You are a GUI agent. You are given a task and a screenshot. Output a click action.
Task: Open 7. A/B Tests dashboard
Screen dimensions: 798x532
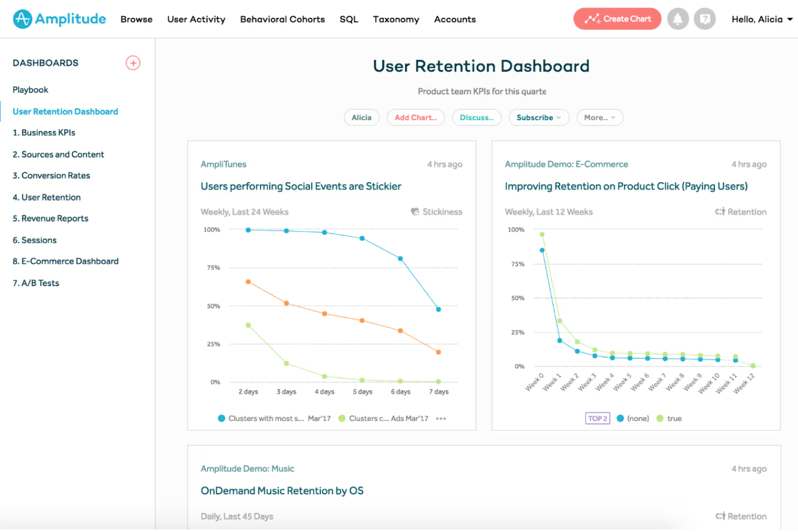coord(36,283)
